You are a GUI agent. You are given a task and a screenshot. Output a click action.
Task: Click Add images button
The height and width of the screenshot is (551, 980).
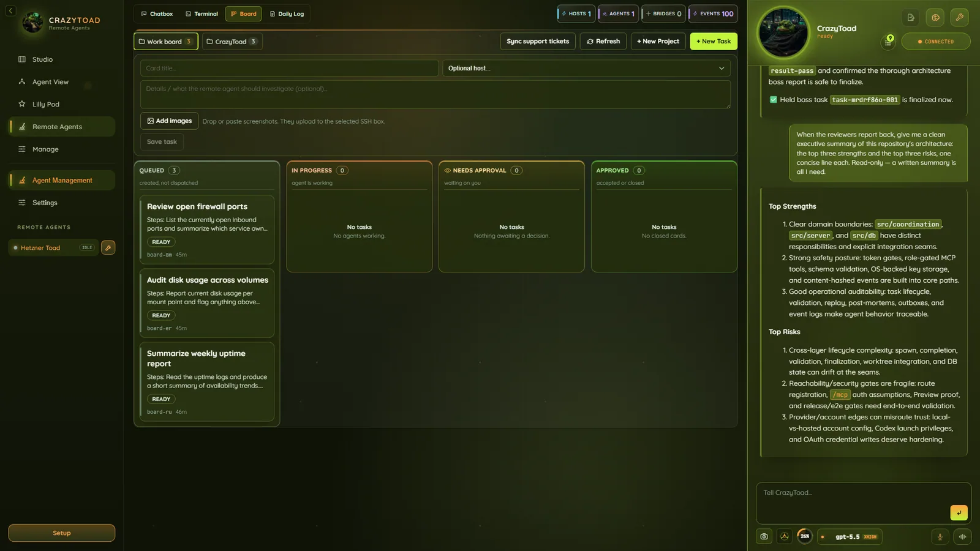(170, 121)
